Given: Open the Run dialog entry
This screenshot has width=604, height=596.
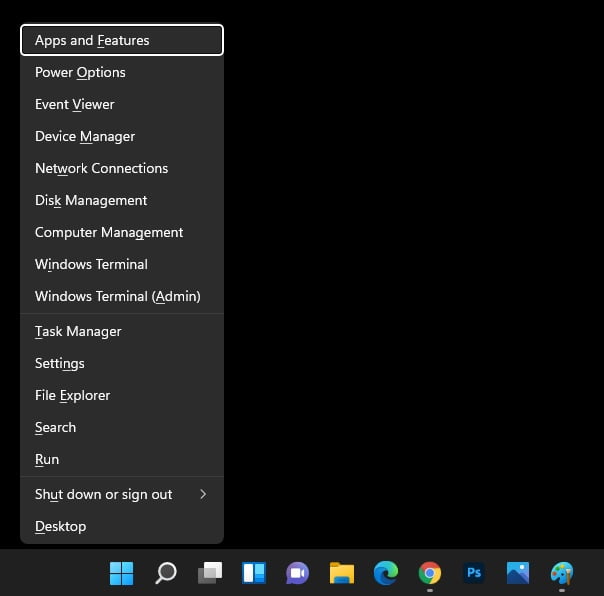Looking at the screenshot, I should tap(122, 459).
